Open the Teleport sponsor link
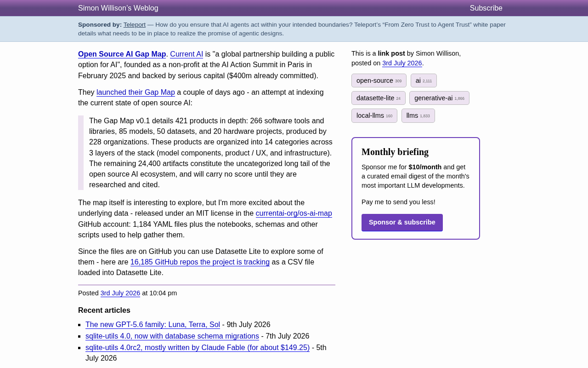The height and width of the screenshot is (368, 588). (x=135, y=25)
